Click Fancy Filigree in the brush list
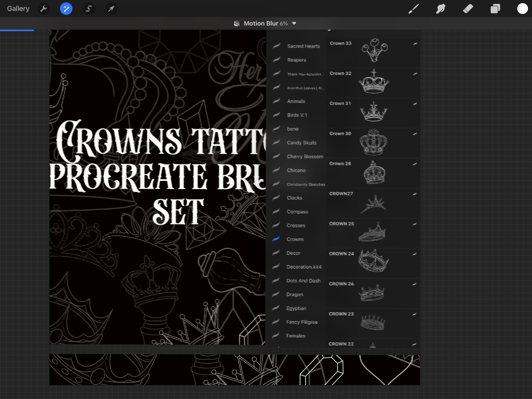The image size is (532, 399). 302,322
